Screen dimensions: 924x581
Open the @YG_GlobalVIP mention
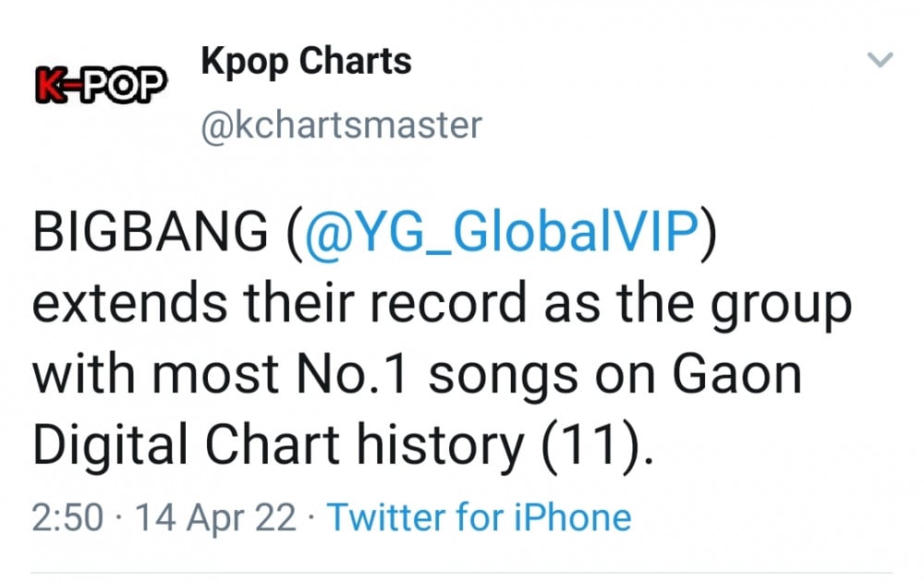[501, 231]
